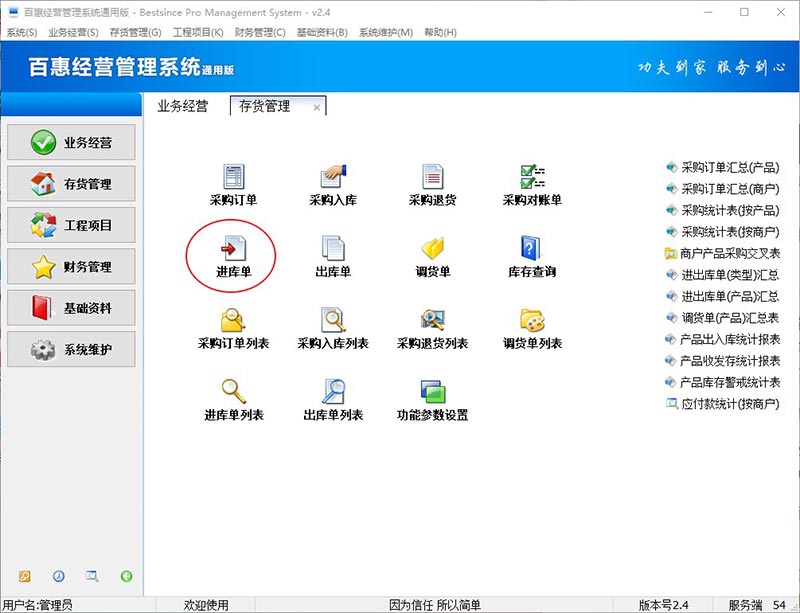The image size is (800, 613).
Task: Open report 进出库单(产品)汇总
Action: tap(723, 296)
